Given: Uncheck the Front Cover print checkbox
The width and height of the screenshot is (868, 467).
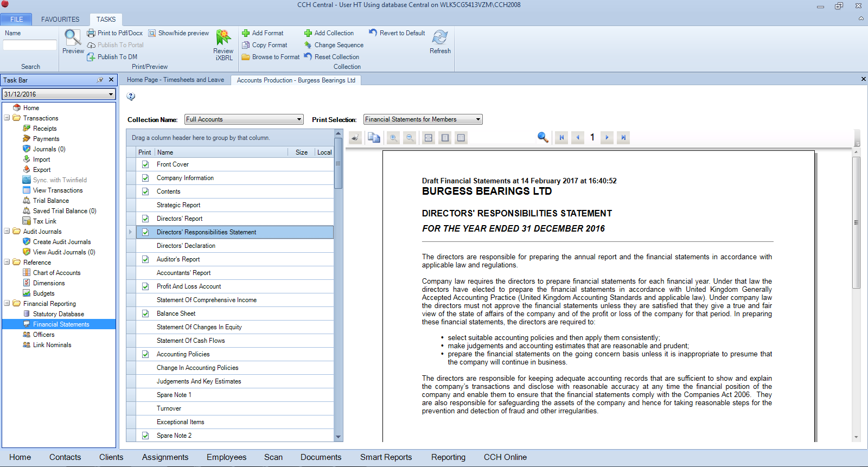Looking at the screenshot, I should [x=145, y=164].
